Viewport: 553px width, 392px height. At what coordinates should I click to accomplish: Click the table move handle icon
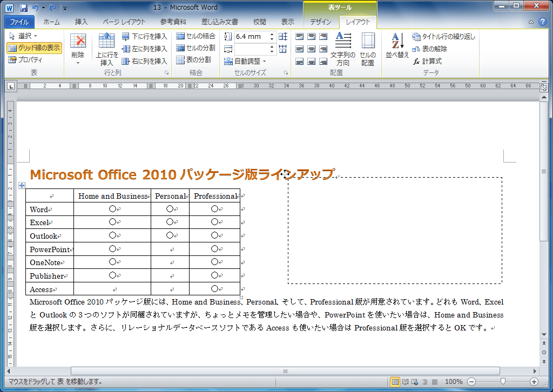pos(22,185)
